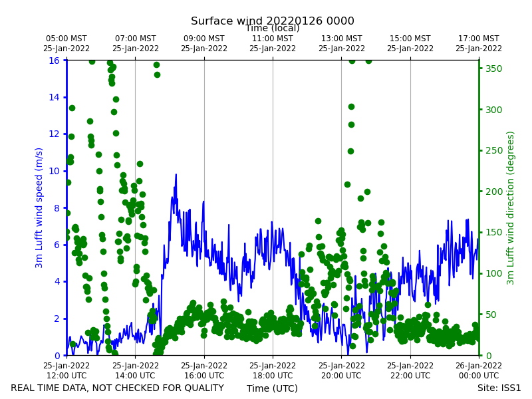Click the blue '10' wind speed tick

coord(54,171)
